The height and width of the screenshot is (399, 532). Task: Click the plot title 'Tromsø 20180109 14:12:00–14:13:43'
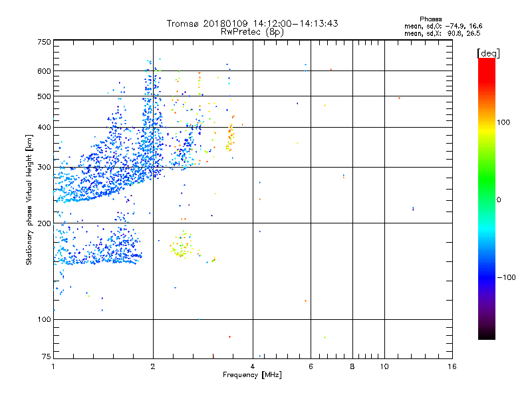click(x=252, y=23)
